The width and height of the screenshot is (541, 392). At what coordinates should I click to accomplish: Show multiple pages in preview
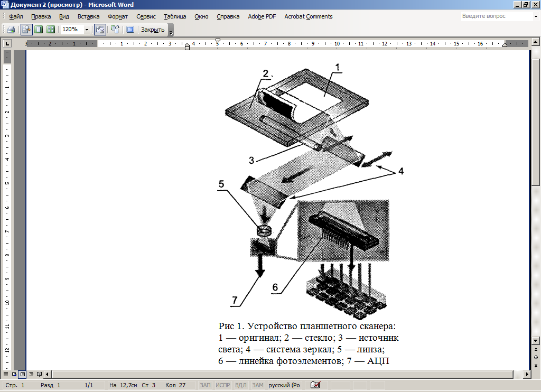click(51, 30)
